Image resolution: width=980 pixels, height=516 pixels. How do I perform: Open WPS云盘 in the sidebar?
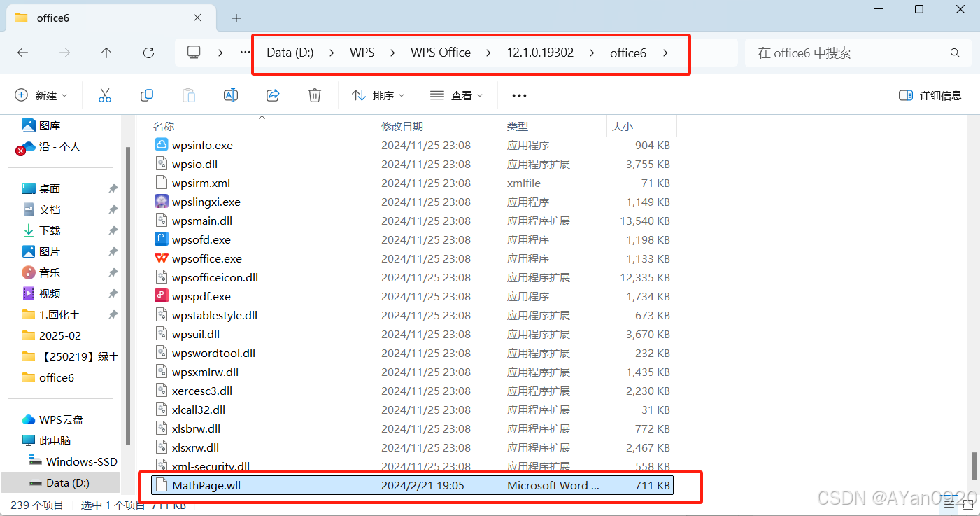(x=62, y=419)
